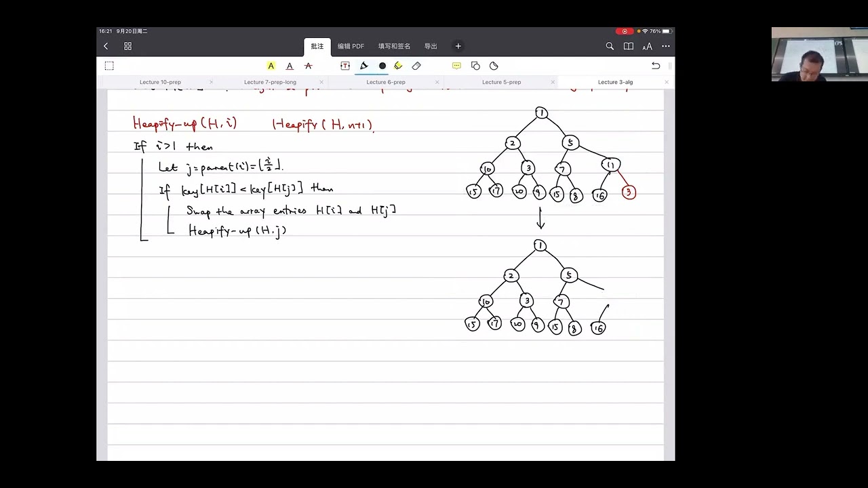
Task: Close the Lecture 6-prep tab
Action: pyautogui.click(x=437, y=82)
